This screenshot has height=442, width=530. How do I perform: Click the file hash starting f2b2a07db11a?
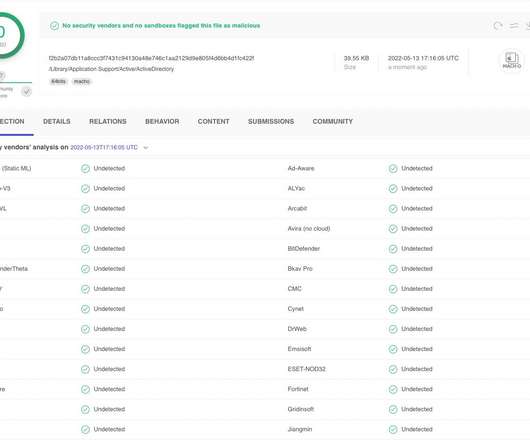pos(151,58)
